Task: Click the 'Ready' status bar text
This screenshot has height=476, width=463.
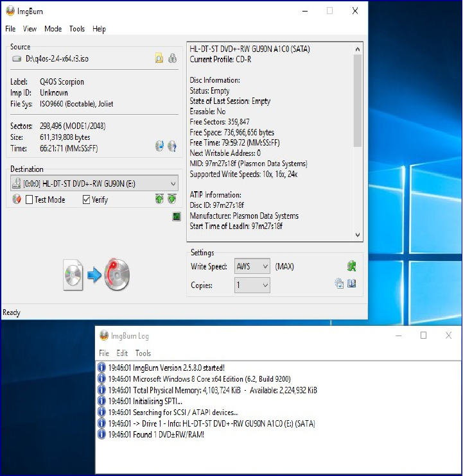Action: point(12,312)
